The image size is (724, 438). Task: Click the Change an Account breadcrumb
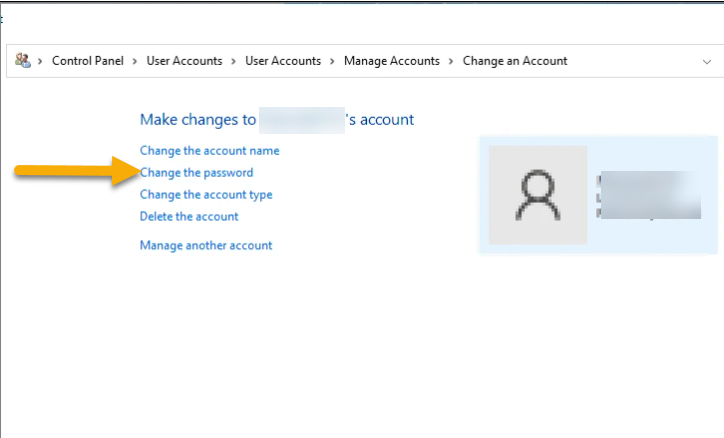pyautogui.click(x=514, y=61)
